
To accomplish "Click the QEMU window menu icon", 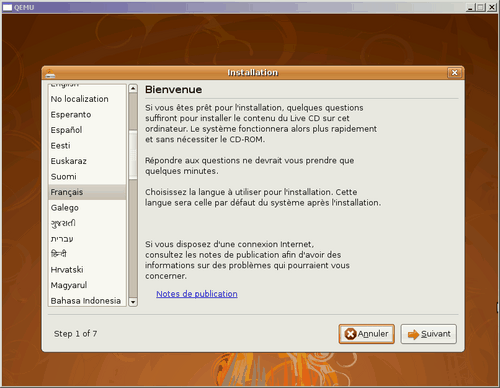I will (x=7, y=7).
